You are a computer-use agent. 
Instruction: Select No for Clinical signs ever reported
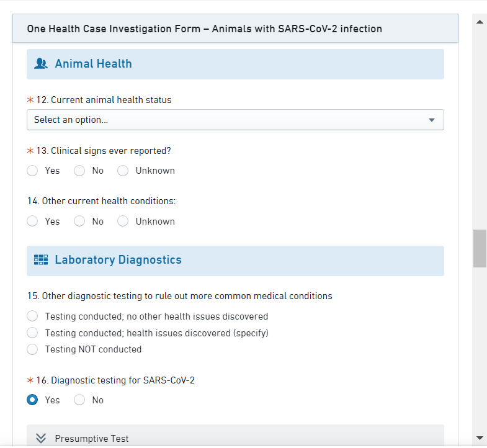(79, 171)
